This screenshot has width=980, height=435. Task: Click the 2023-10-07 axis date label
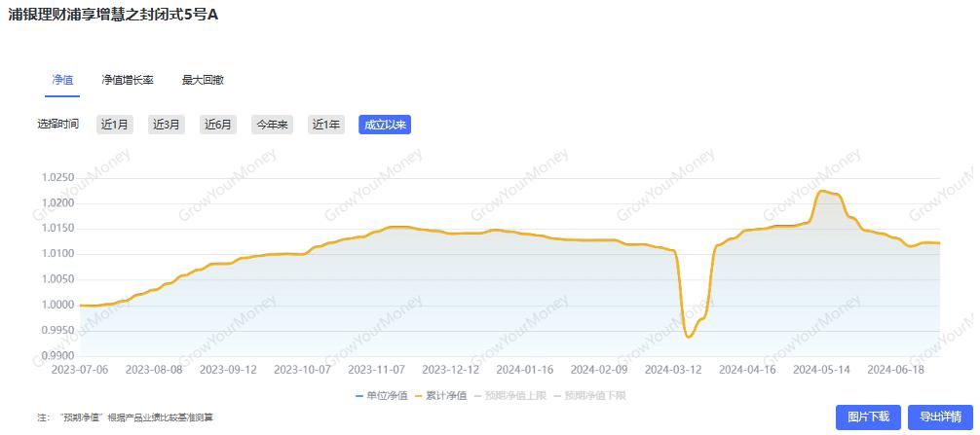tap(303, 370)
